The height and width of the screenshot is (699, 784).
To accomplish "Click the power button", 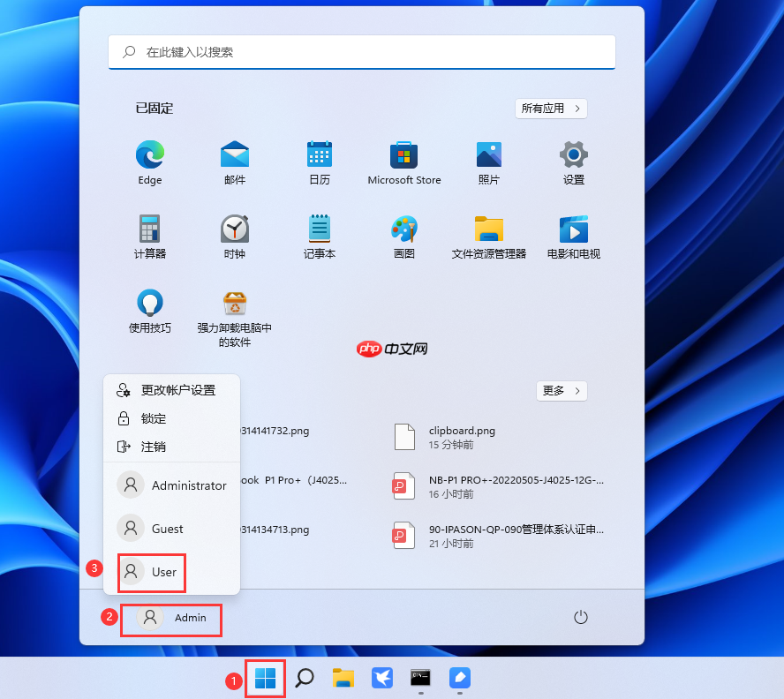I will point(580,618).
